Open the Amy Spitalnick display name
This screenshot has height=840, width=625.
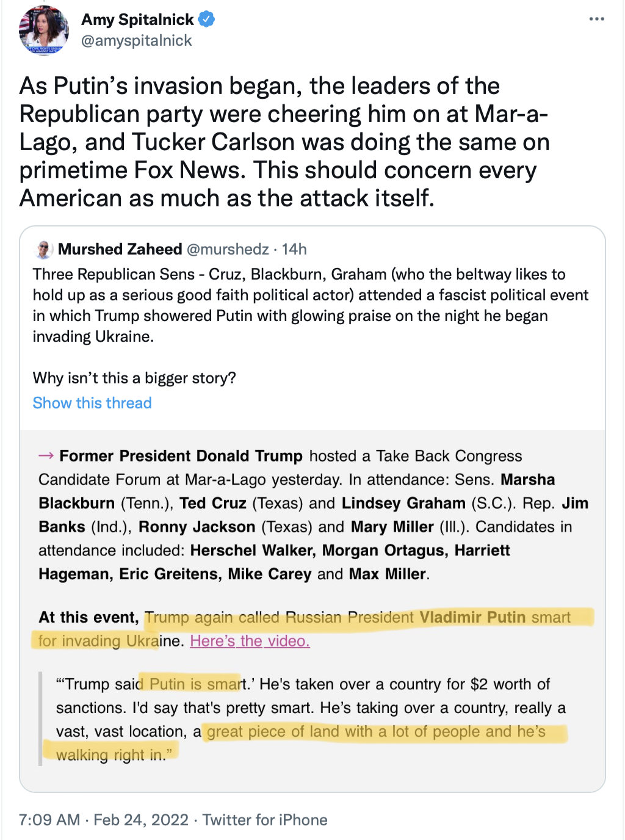pyautogui.click(x=137, y=20)
